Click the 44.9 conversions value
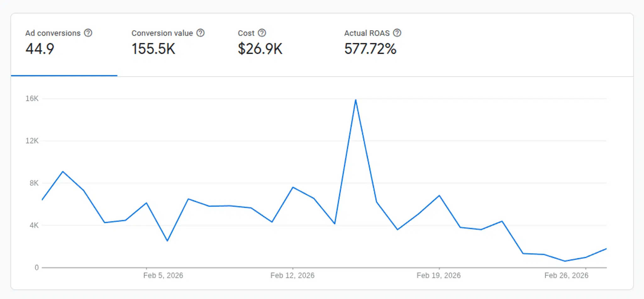644x299 pixels. [39, 49]
